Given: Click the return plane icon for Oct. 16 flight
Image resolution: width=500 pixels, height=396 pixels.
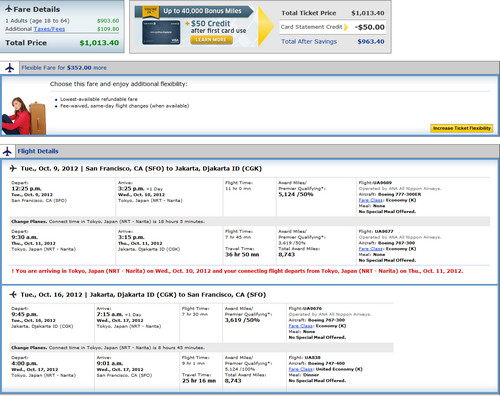Looking at the screenshot, I should [13, 294].
